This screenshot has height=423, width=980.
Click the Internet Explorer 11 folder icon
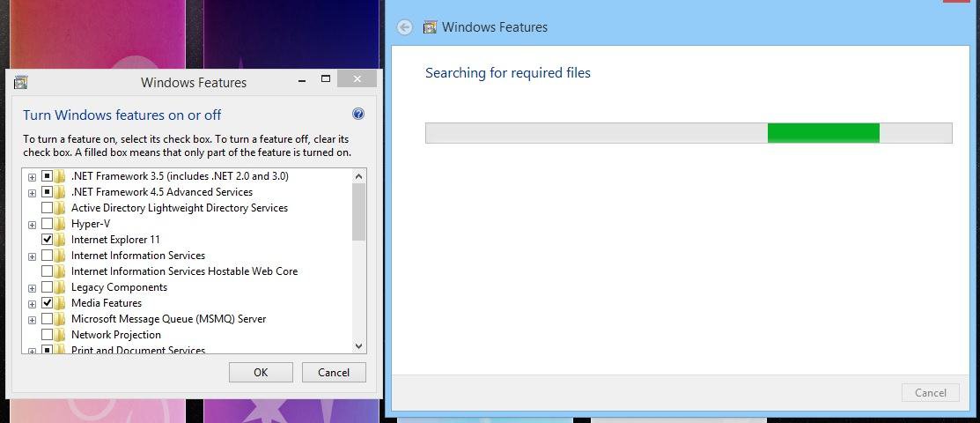click(60, 240)
